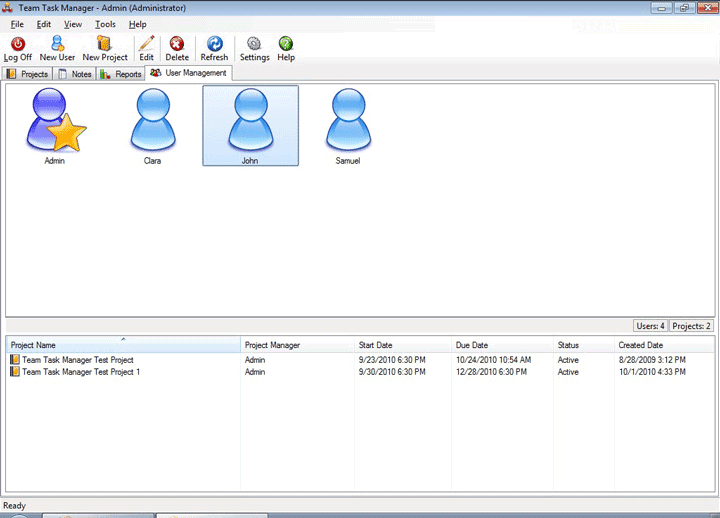Image resolution: width=720 pixels, height=518 pixels.
Task: Open the Reports tab
Action: (x=121, y=74)
